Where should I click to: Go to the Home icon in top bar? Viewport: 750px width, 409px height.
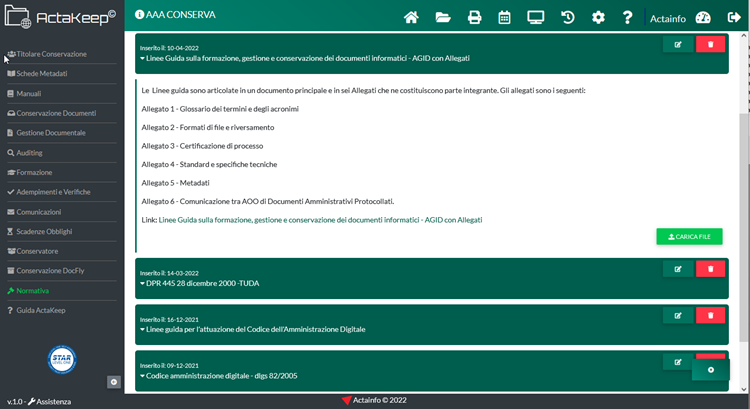point(411,17)
